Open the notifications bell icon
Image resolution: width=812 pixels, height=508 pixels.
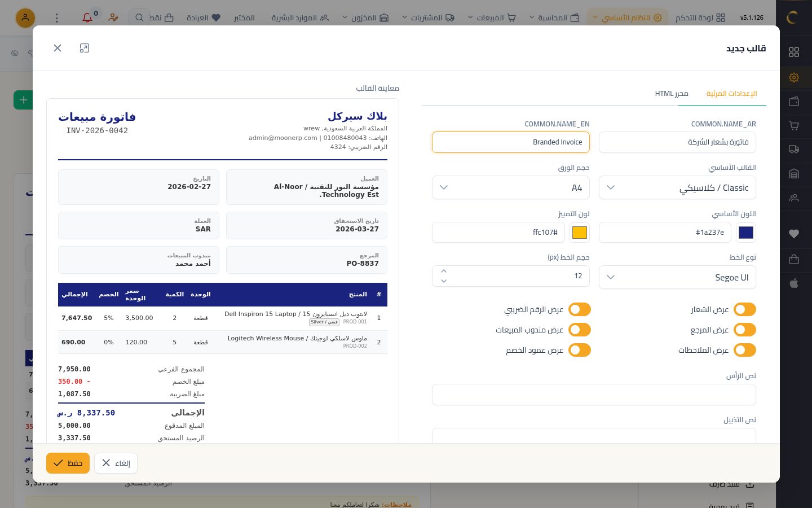[87, 17]
